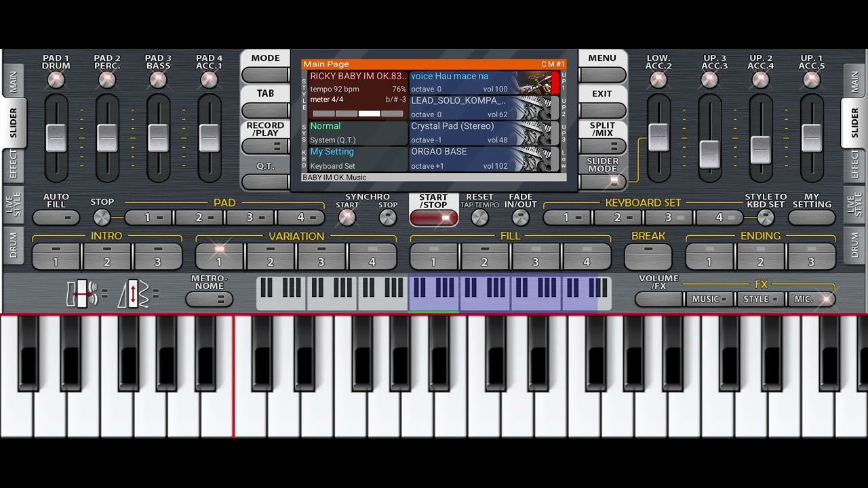Click the pad STOP knob

(102, 218)
